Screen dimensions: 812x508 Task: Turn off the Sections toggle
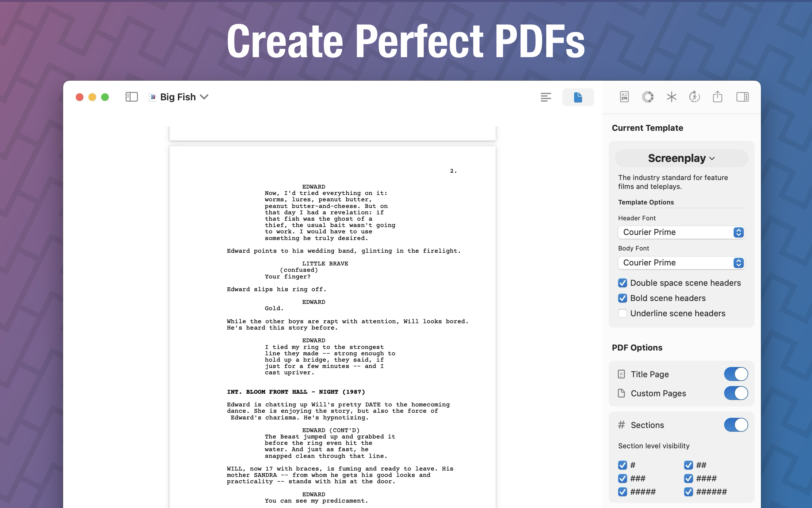[x=736, y=425]
